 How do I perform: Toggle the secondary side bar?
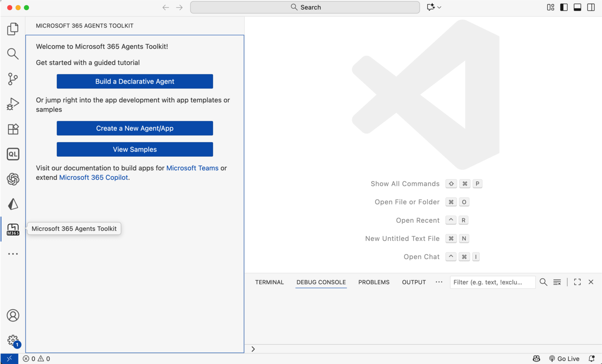click(x=591, y=7)
